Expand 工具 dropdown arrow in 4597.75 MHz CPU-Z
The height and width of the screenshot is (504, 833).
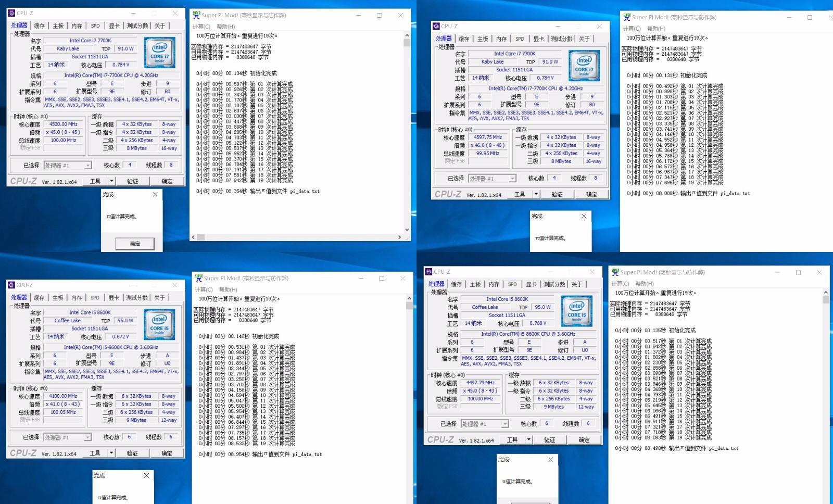[536, 194]
